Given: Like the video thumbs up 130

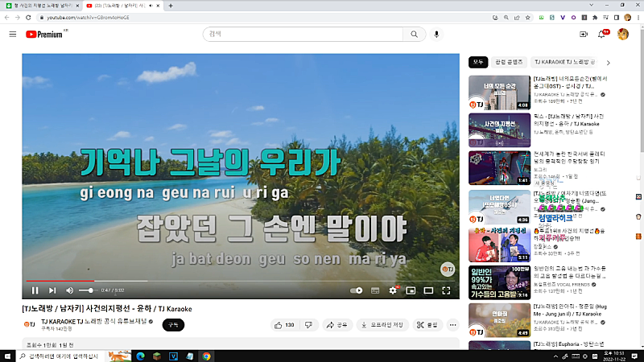Looking at the screenshot, I should [x=284, y=325].
